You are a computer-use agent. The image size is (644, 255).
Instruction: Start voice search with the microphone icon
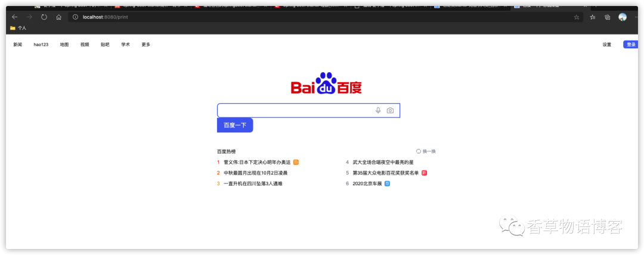coord(378,110)
